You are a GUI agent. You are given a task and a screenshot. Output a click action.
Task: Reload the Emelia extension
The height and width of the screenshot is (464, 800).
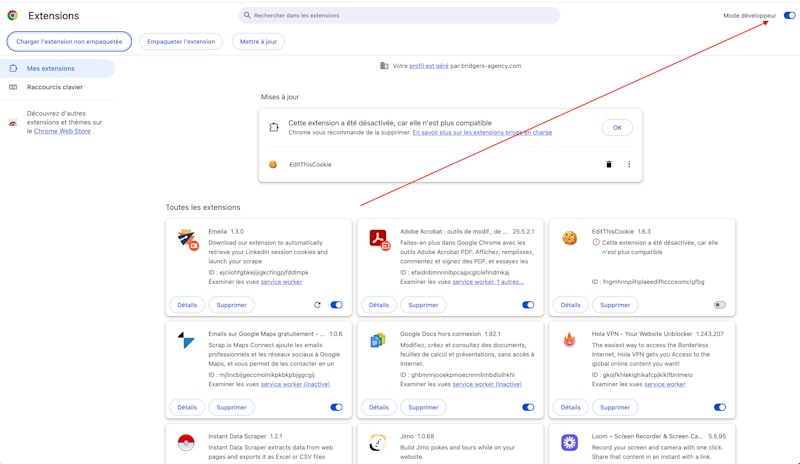coord(317,305)
